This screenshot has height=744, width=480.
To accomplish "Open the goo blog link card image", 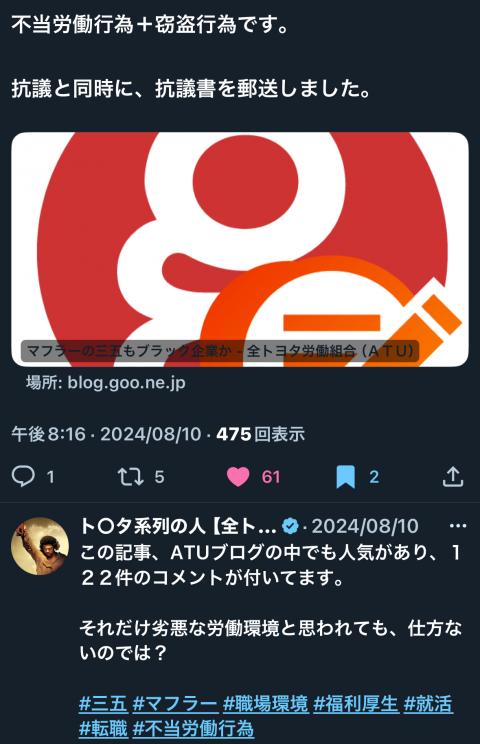I will click(240, 249).
